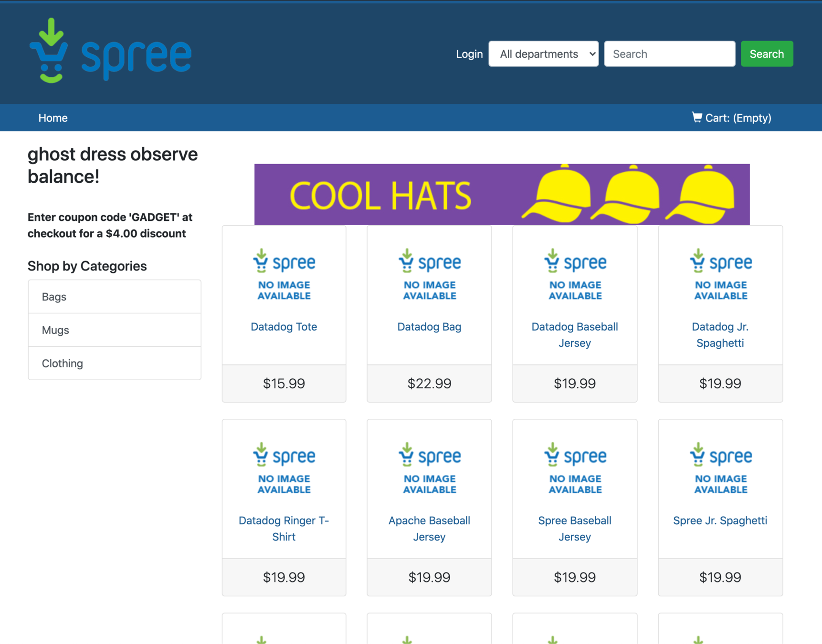Open the Datadog Ringer T-Shirt link
Viewport: 822px width, 644px height.
coord(284,529)
